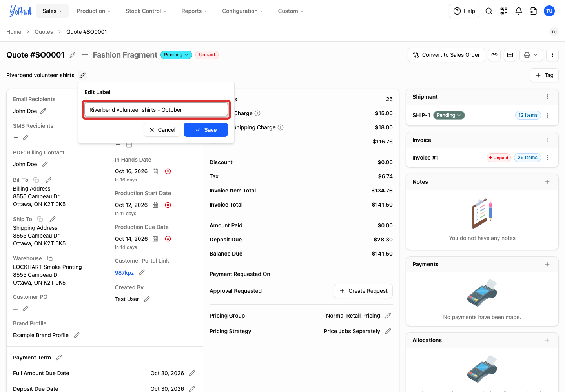This screenshot has width=565, height=392.
Task: Open the Custom menu
Action: (x=291, y=11)
